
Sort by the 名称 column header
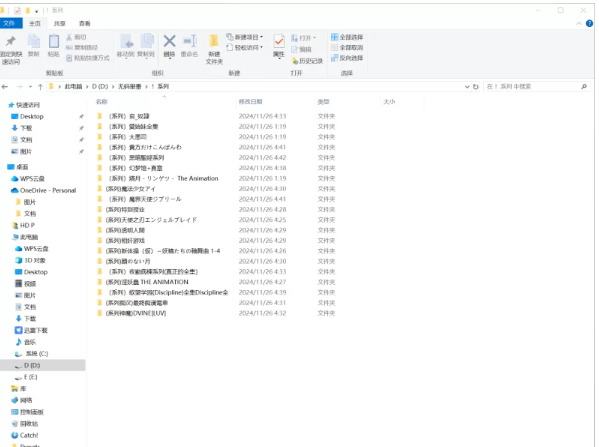click(102, 102)
